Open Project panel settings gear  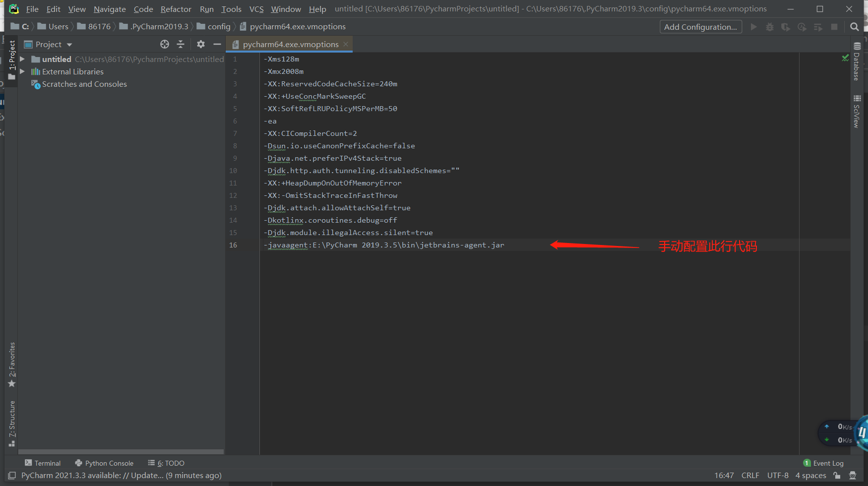(201, 44)
